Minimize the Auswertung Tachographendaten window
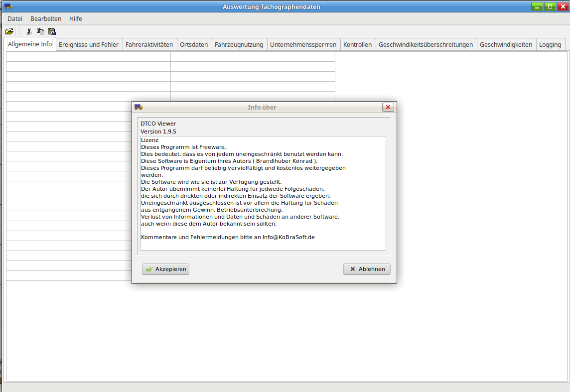This screenshot has height=392, width=570. (537, 6)
